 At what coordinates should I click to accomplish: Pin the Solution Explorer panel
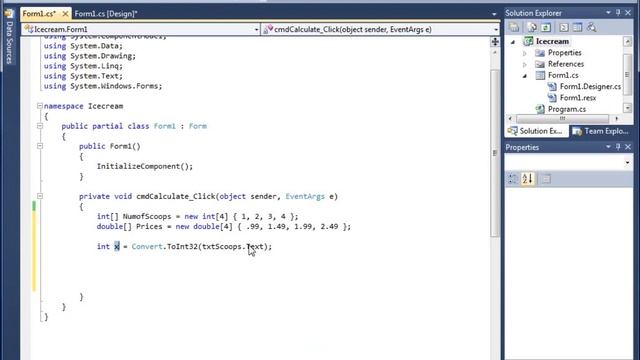pos(618,13)
